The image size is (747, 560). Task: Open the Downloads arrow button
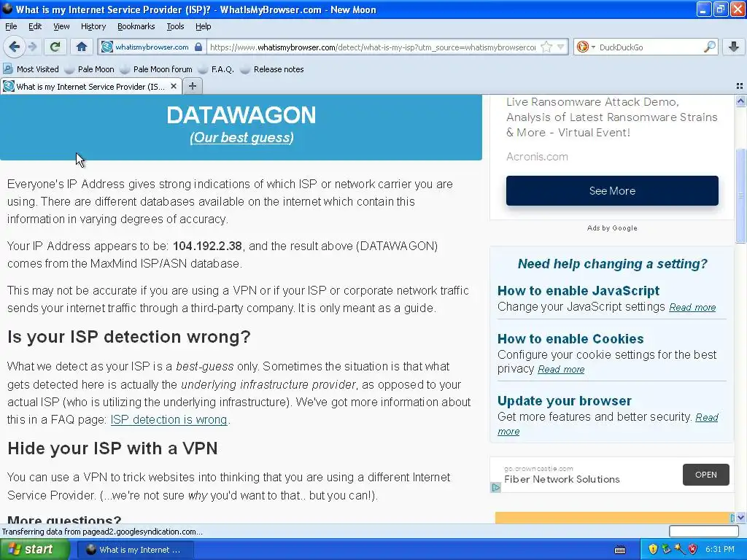(x=734, y=47)
